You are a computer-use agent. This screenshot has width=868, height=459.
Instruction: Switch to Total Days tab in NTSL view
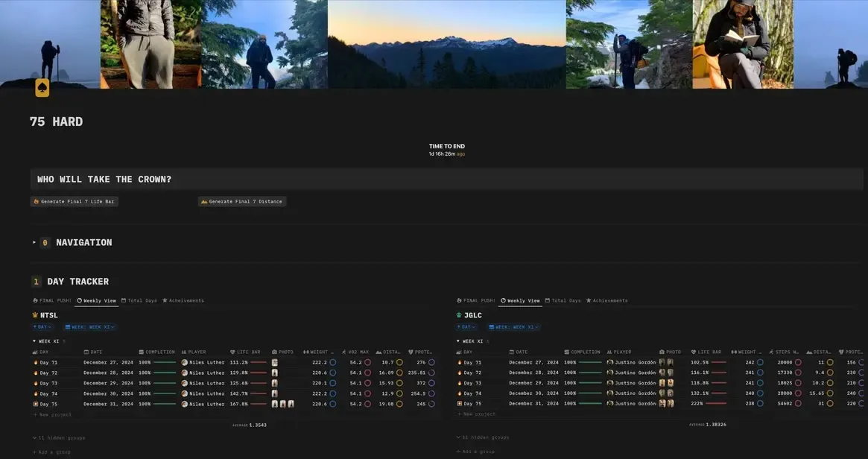[139, 300]
